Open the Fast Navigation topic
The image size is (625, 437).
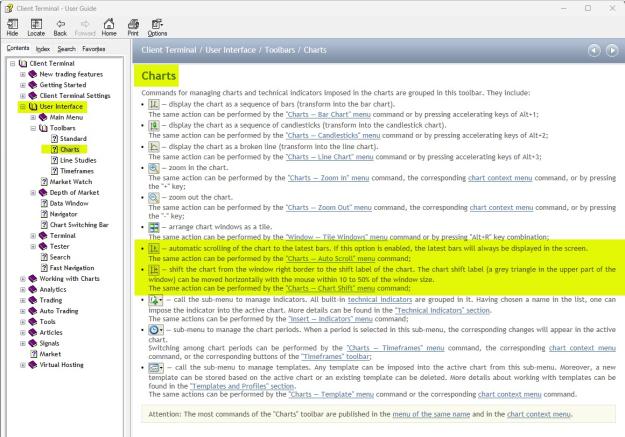[x=72, y=268]
